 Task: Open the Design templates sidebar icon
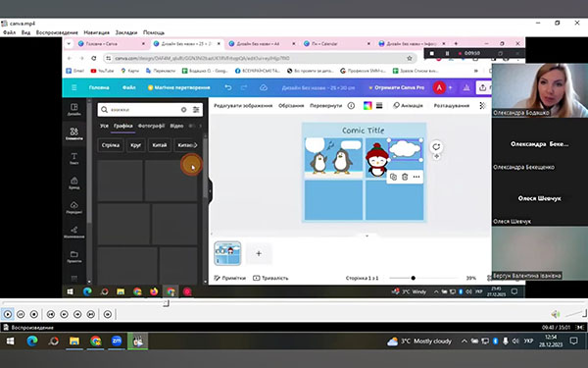click(73, 109)
